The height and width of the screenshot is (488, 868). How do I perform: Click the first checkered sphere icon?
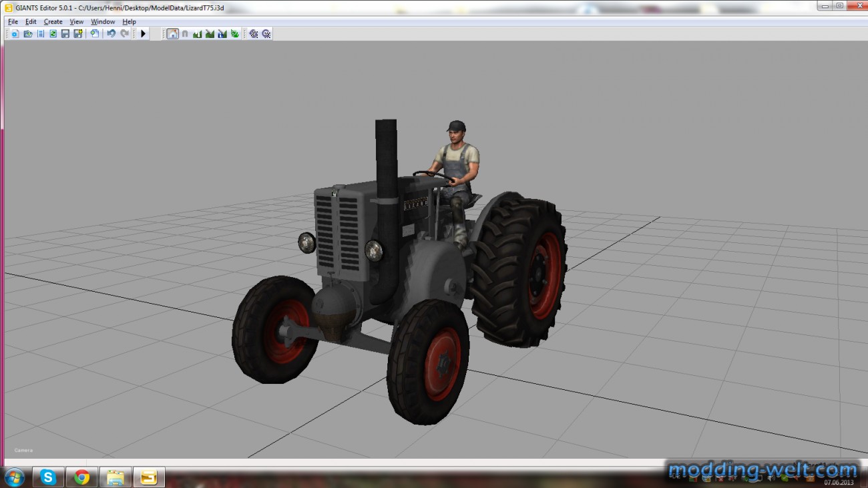point(254,33)
